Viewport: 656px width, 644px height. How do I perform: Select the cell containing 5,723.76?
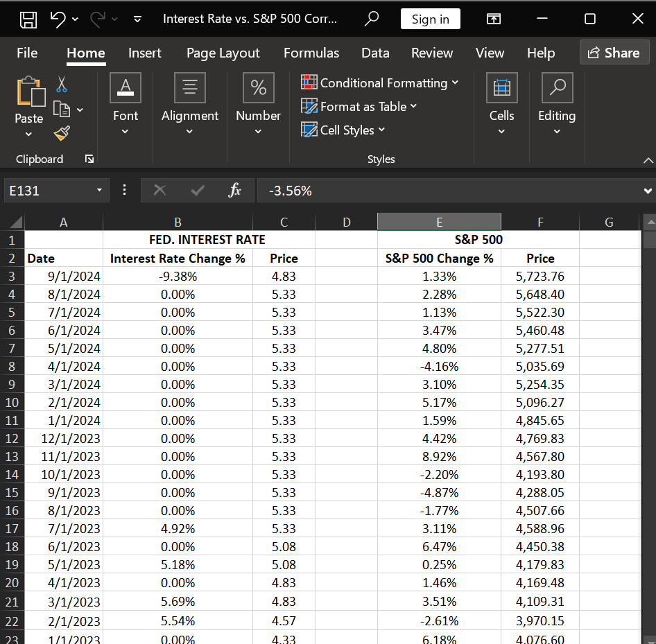(x=540, y=276)
